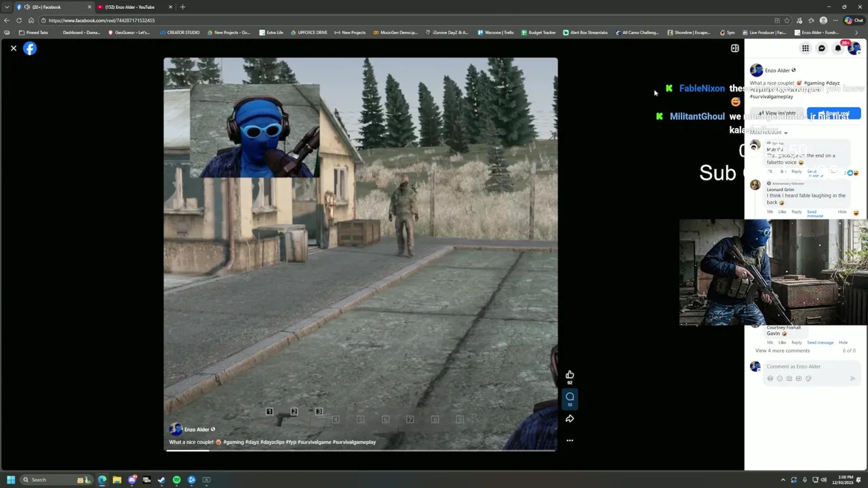The image size is (868, 488).
Task: Click the View insights button
Action: click(x=777, y=113)
